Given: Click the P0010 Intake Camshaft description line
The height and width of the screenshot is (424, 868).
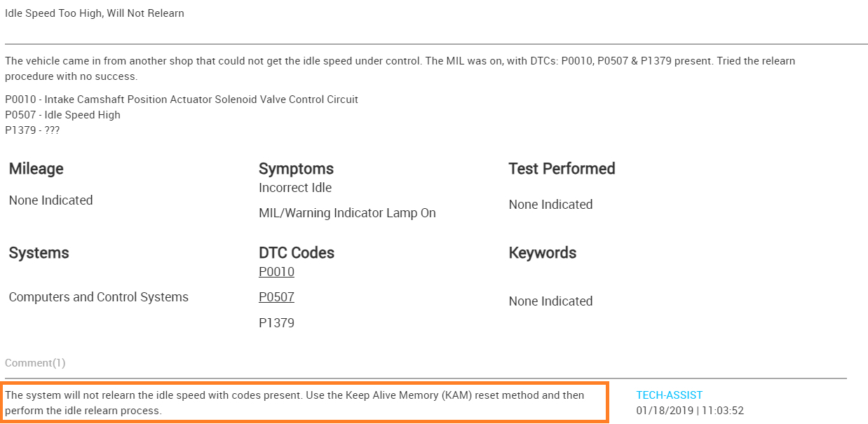Looking at the screenshot, I should (x=182, y=100).
